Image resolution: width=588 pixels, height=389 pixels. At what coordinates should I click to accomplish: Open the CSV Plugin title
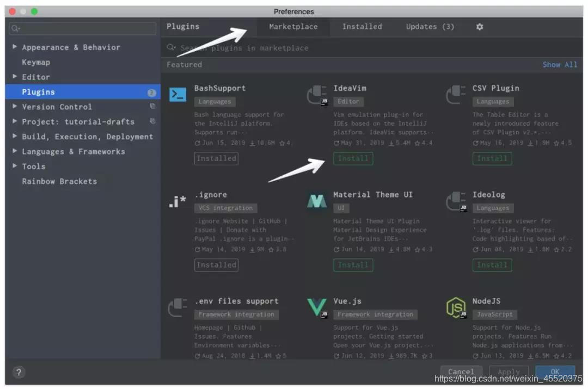pos(496,89)
